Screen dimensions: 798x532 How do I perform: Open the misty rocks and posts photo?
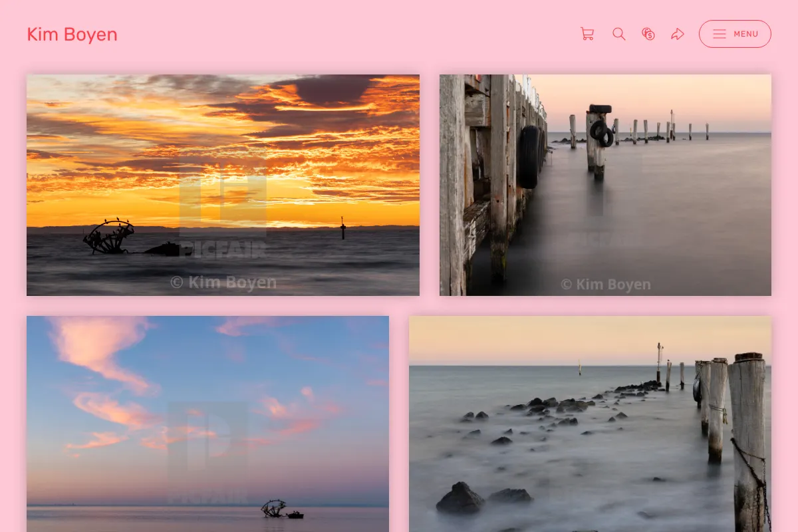tap(590, 424)
